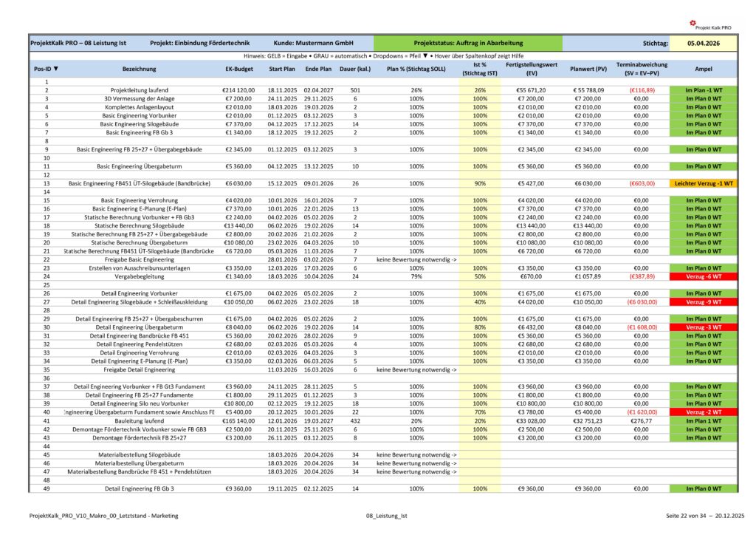
Task: Select the Terminabweichung column header
Action: (641, 69)
